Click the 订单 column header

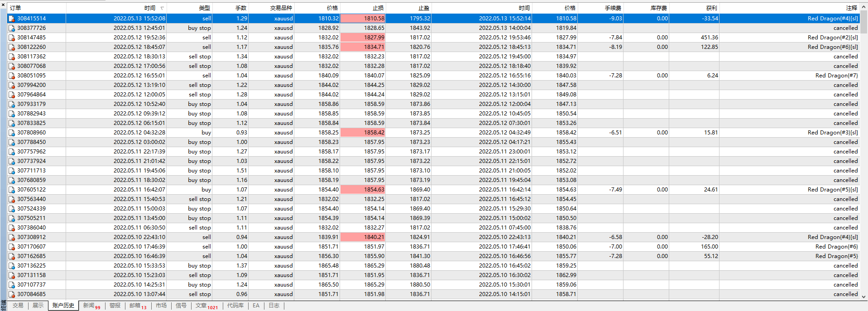coord(15,8)
